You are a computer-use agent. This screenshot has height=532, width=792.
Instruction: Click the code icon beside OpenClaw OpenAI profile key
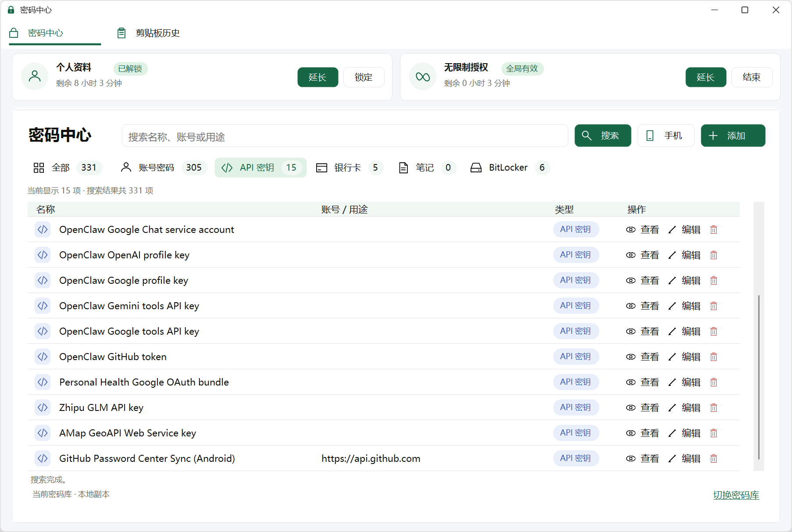43,255
